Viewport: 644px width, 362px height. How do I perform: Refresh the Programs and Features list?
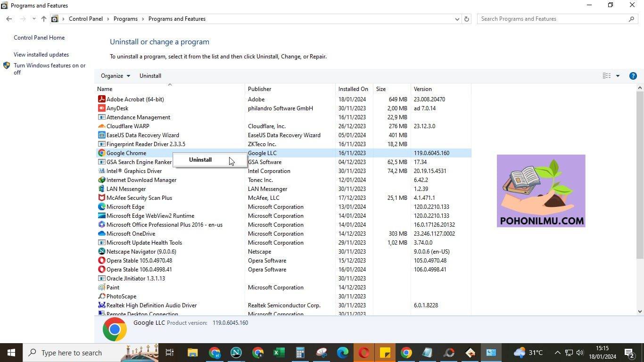(x=467, y=19)
